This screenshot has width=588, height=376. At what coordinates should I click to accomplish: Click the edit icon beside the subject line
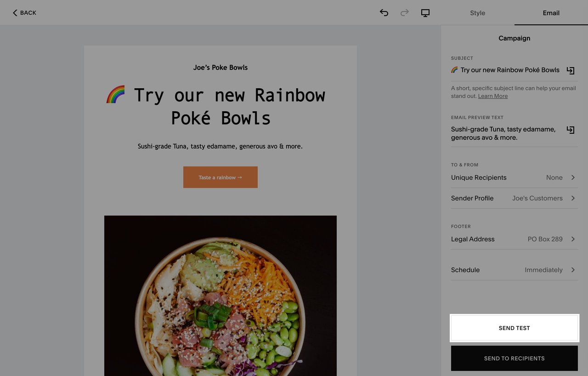(570, 70)
